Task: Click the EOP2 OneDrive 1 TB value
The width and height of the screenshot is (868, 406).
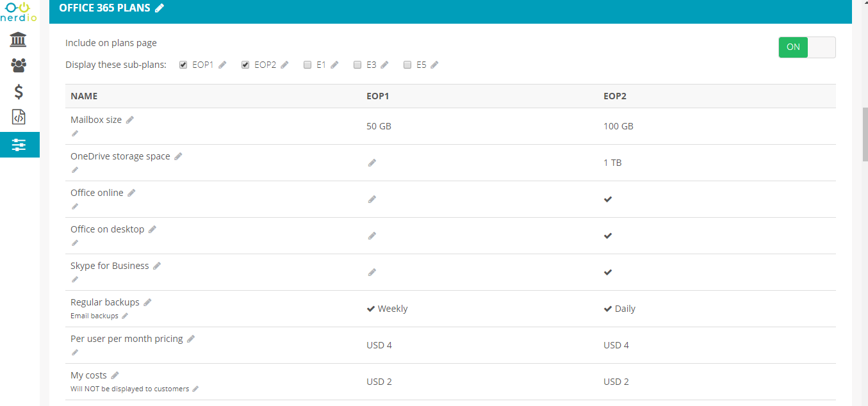Action: click(x=612, y=163)
